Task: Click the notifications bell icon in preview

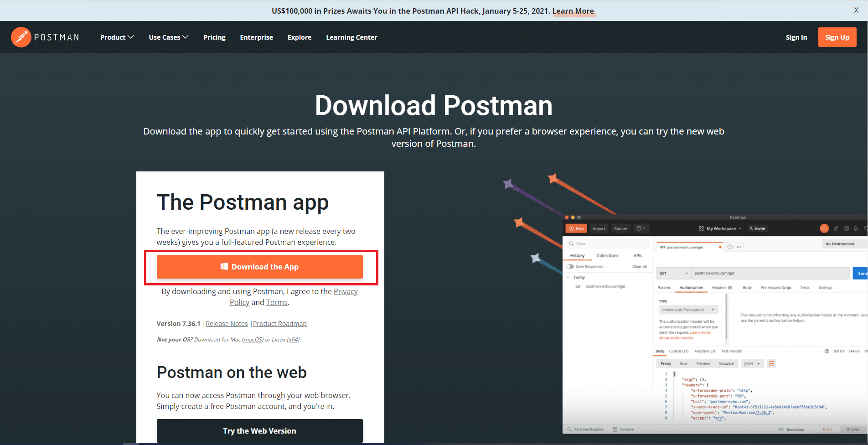Action: (856, 228)
